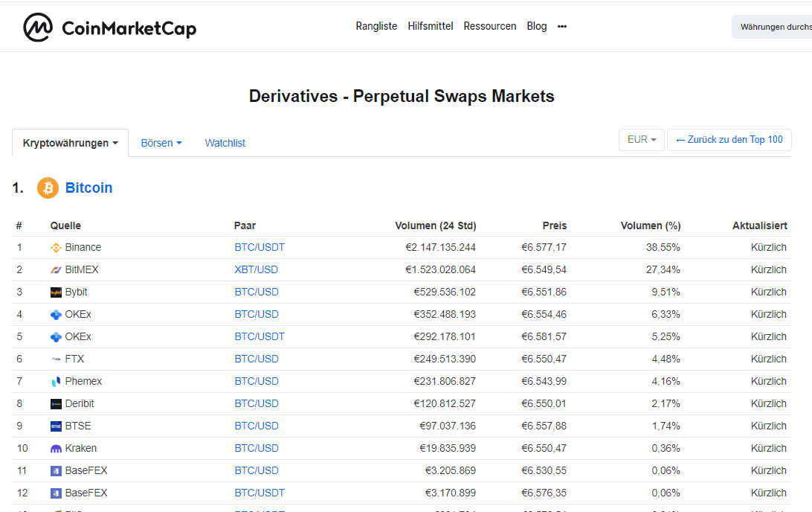Screen dimensions: 812x512
Task: Go to the Blog page
Action: (537, 26)
